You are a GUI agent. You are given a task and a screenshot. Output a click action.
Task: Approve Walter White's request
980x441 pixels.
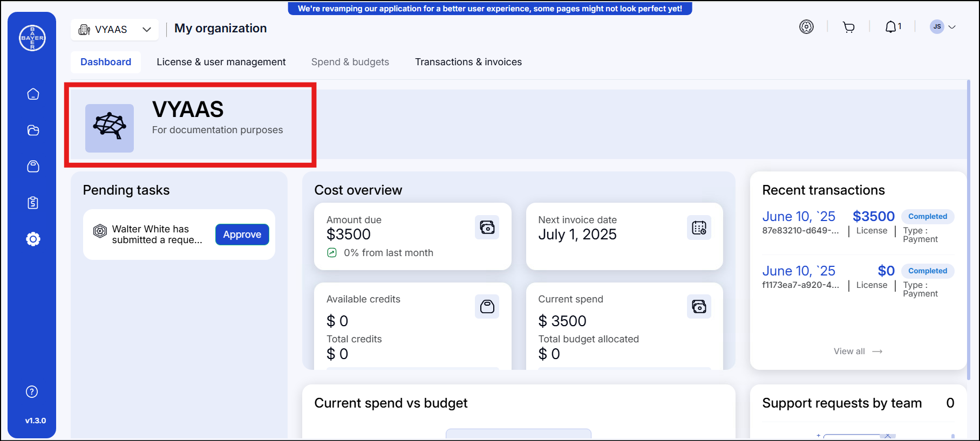point(242,235)
